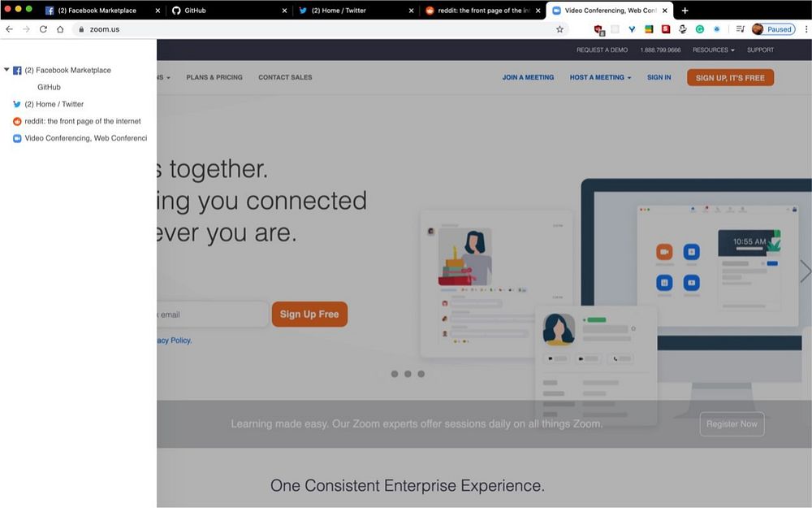This screenshot has width=812, height=508.
Task: Click blank grey extension icon
Action: 615,29
